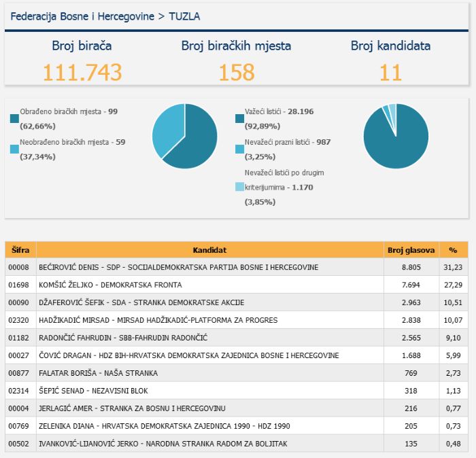Click the kriterijumima - 1.170 label
This screenshot has height=458, width=476.
click(x=279, y=188)
